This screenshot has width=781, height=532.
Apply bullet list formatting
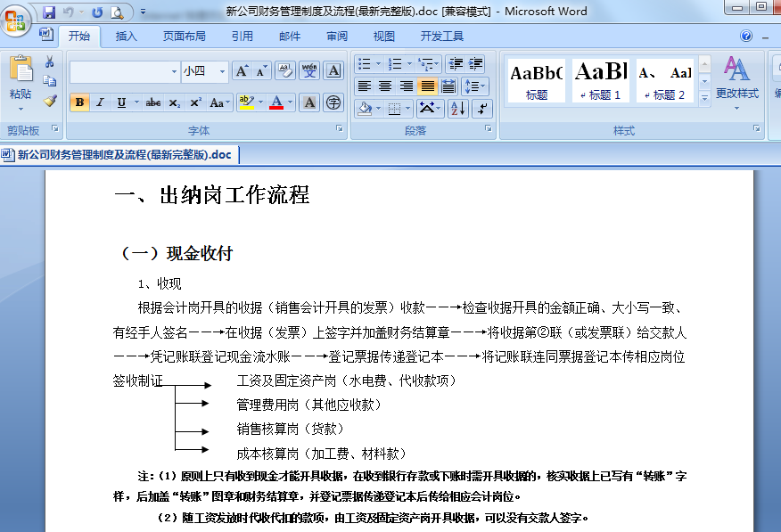(365, 63)
